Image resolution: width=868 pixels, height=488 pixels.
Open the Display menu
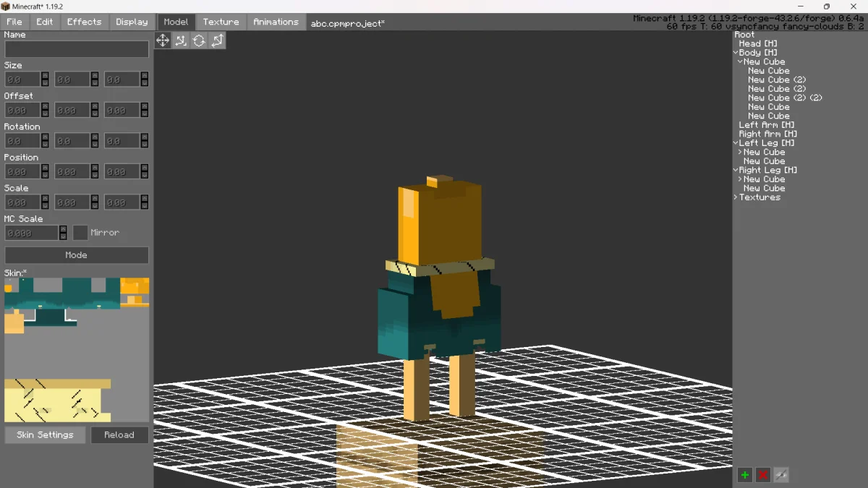pos(132,22)
